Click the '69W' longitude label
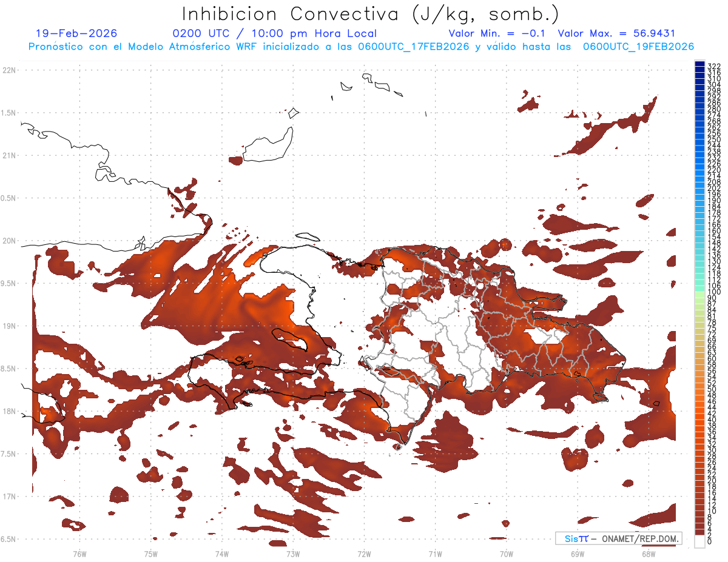The image size is (728, 562). [x=578, y=554]
